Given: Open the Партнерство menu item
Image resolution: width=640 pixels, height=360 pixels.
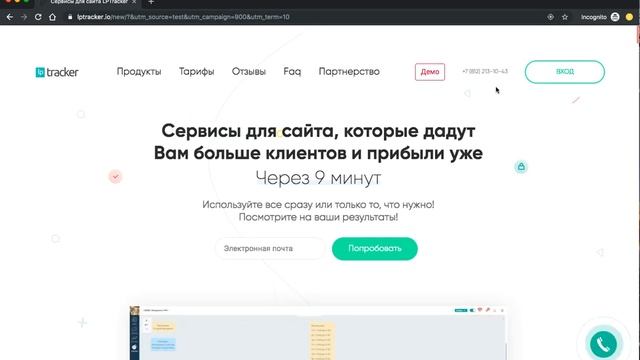Looking at the screenshot, I should (349, 71).
